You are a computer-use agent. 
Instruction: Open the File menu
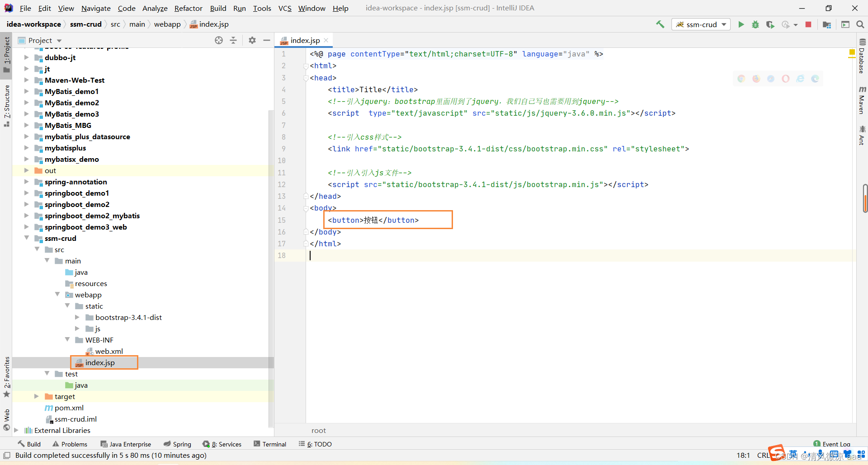coord(25,8)
